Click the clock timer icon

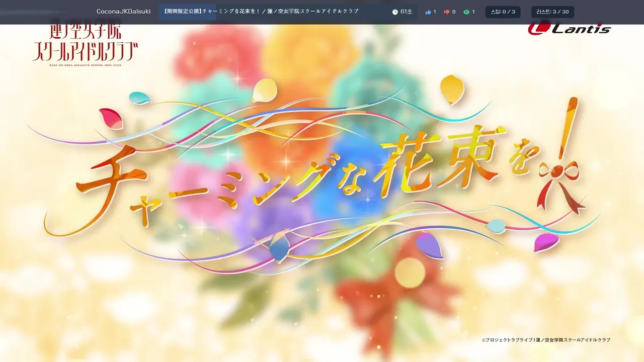pyautogui.click(x=395, y=12)
